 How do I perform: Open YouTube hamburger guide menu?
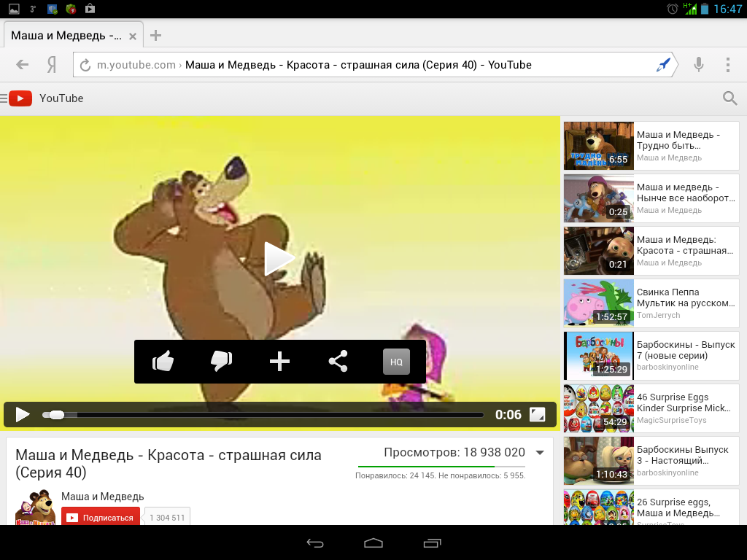coord(4,98)
